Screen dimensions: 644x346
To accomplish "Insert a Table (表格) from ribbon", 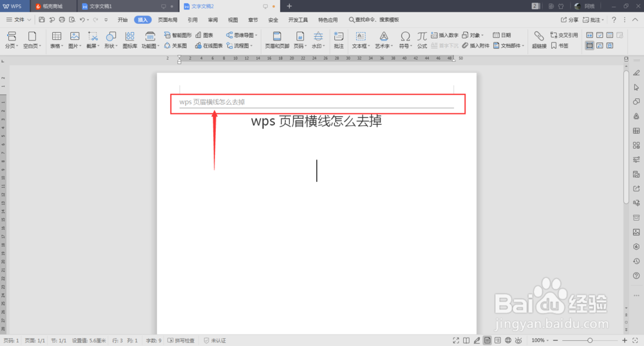I will (x=56, y=40).
